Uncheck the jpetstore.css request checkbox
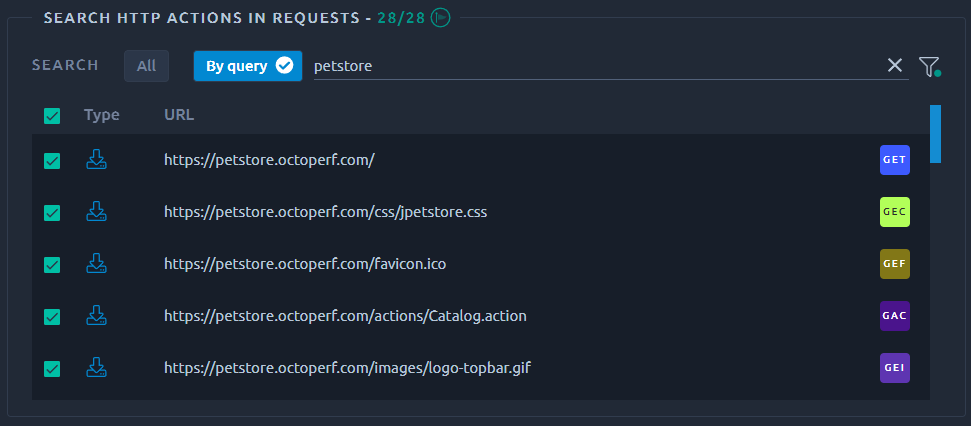The width and height of the screenshot is (971, 426). [x=52, y=213]
